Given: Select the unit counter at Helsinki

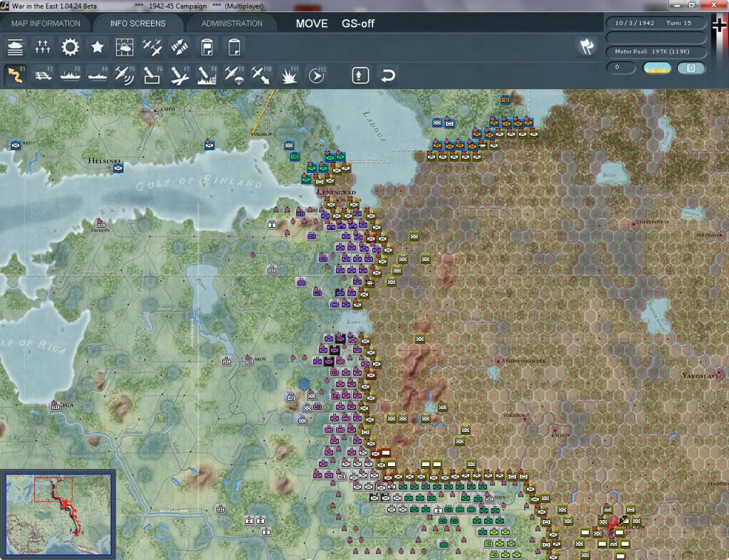Looking at the screenshot, I should click(118, 168).
